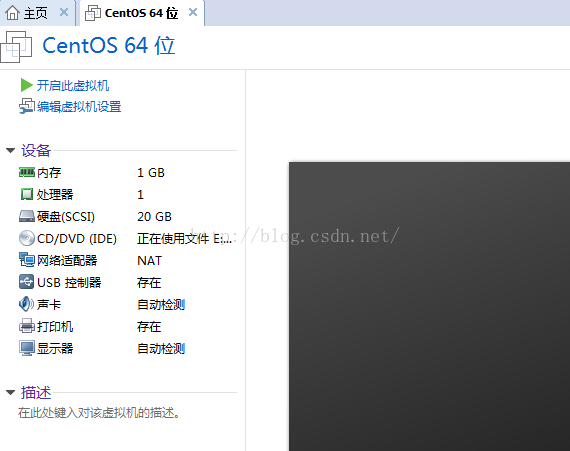This screenshot has width=570, height=451.
Task: Click the memory (内存) device icon
Action: pos(27,172)
